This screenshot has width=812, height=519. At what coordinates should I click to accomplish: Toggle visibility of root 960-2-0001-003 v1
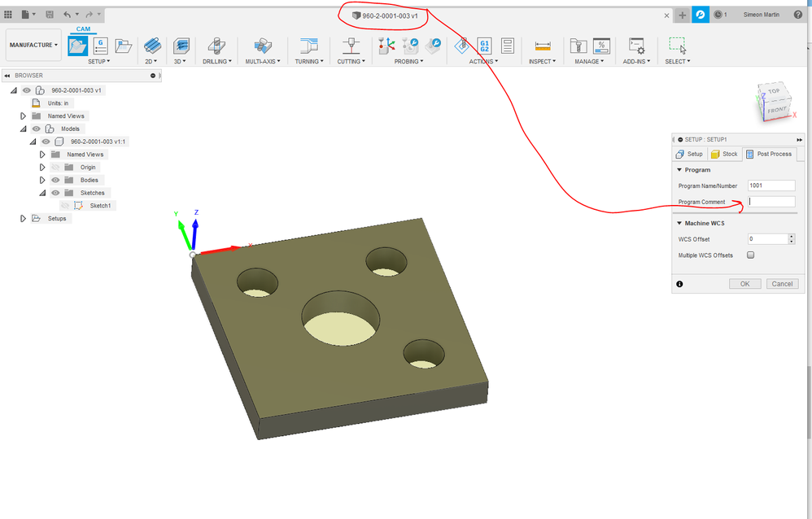pos(26,90)
